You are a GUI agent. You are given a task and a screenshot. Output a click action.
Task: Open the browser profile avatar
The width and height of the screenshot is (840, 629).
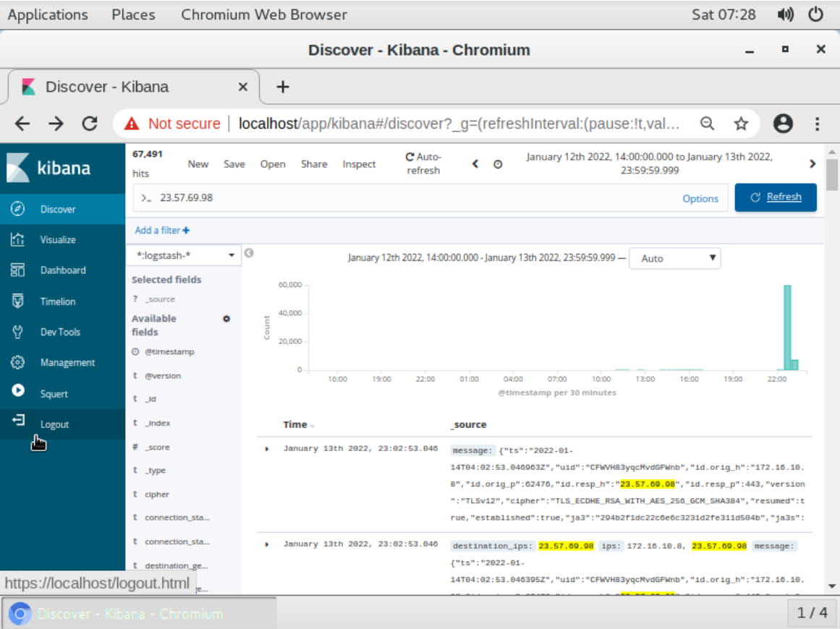click(x=783, y=124)
